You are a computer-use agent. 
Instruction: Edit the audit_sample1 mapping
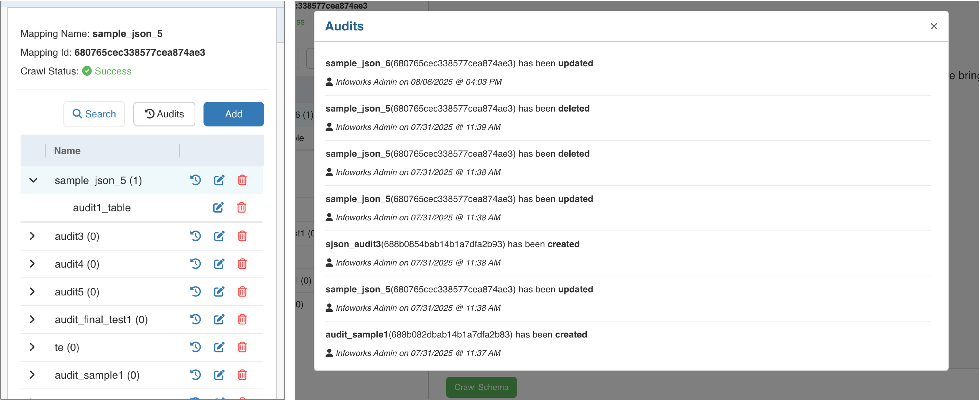219,375
